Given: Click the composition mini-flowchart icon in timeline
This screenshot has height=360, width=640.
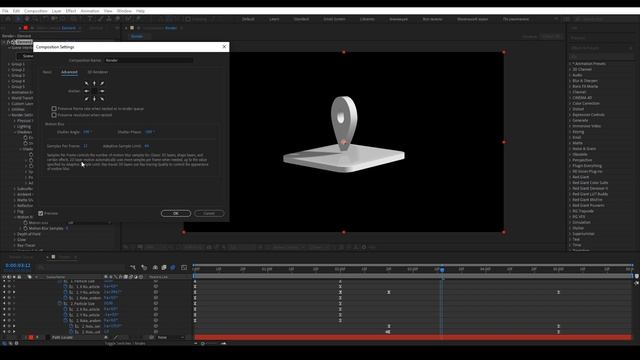Looking at the screenshot, I should [133, 267].
